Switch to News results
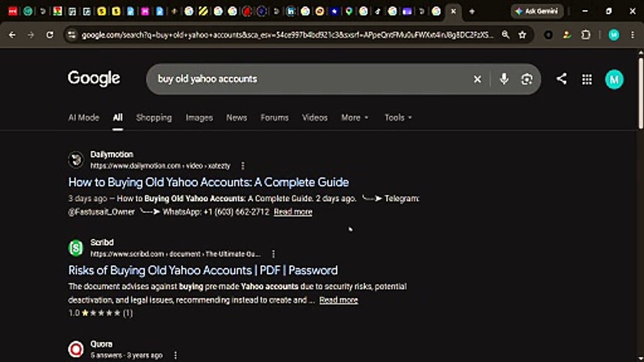This screenshot has height=362, width=644. (x=236, y=118)
